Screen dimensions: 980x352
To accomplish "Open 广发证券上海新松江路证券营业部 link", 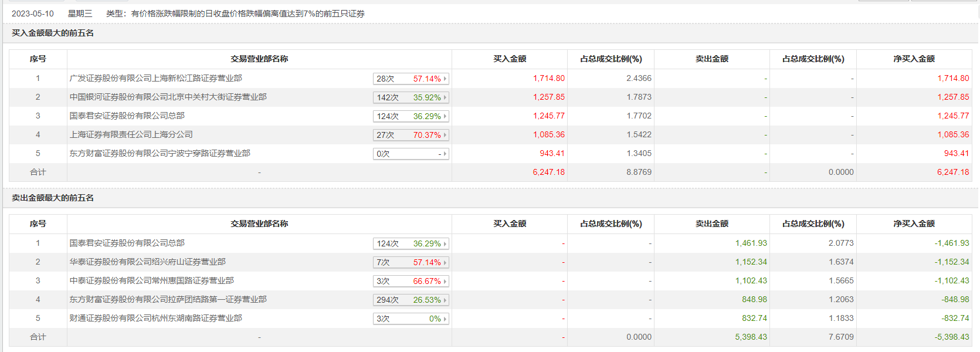I will [155, 78].
